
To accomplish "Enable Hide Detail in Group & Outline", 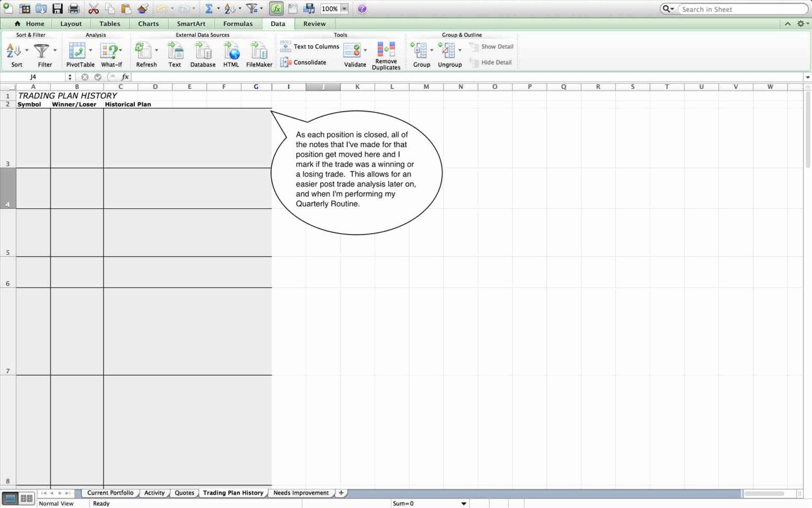I will pyautogui.click(x=491, y=62).
